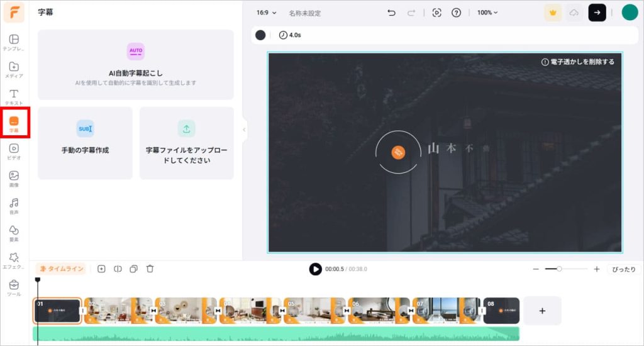Collapse the left subtitle panel
Screen dimensions: 644x346
(x=244, y=130)
